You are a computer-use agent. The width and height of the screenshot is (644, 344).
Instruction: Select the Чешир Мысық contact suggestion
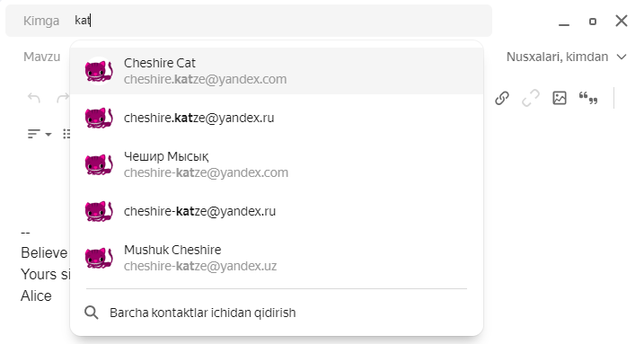277,164
